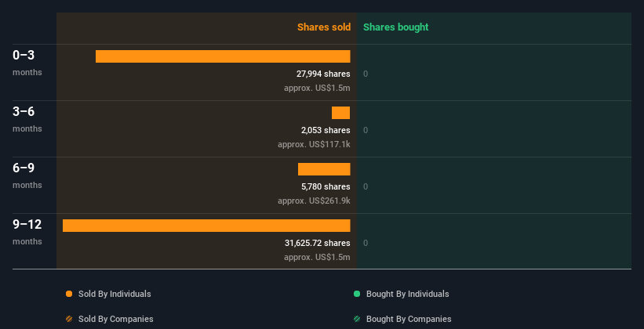Click approx. US$1.5m in 0–3 months row
The width and height of the screenshot is (644, 329).
pos(317,89)
